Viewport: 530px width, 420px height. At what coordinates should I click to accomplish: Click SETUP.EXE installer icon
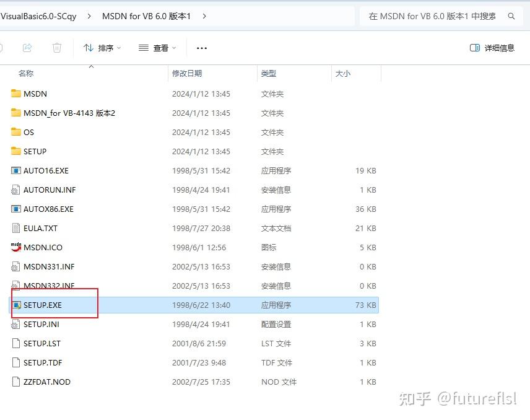pos(16,305)
